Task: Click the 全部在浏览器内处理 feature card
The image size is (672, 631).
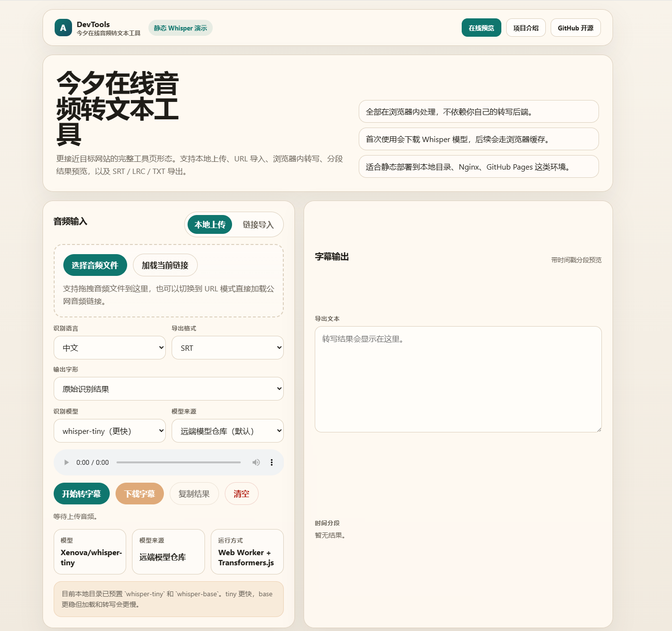Action: coord(479,112)
